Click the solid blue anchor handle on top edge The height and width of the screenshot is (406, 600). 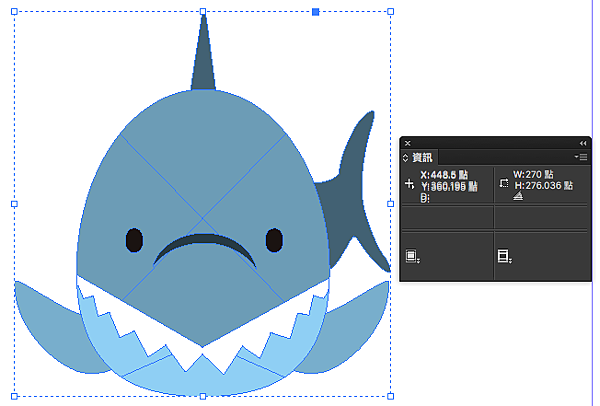tap(315, 12)
